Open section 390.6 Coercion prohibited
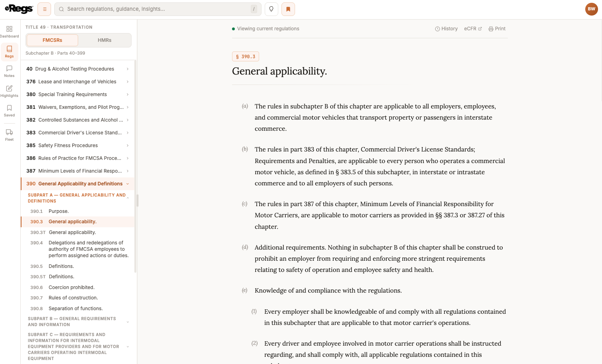Screen dimensions: 602x364 (77, 287)
